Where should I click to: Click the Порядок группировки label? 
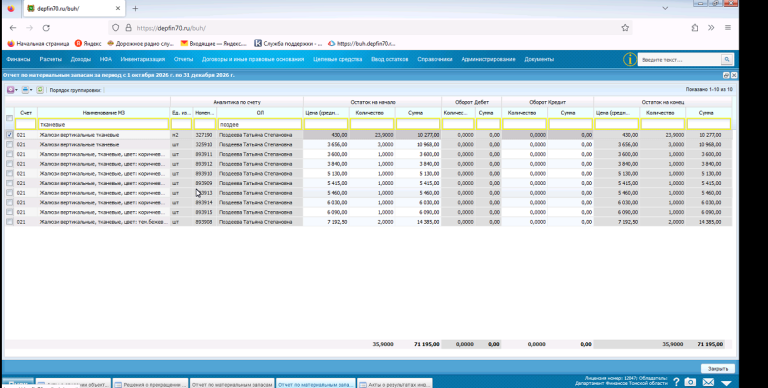point(75,90)
